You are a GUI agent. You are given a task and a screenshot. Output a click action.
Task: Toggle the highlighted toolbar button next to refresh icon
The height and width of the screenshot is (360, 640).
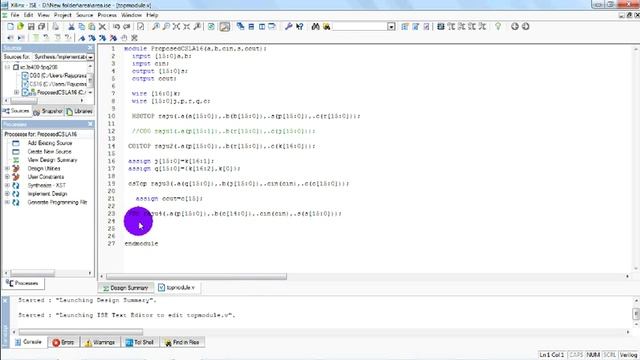pyautogui.click(x=224, y=27)
